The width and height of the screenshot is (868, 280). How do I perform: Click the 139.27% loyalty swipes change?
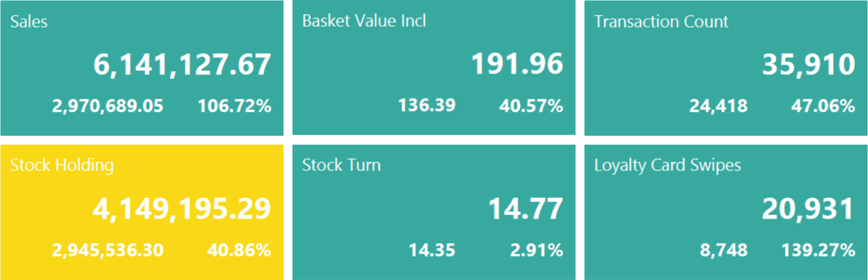[818, 250]
